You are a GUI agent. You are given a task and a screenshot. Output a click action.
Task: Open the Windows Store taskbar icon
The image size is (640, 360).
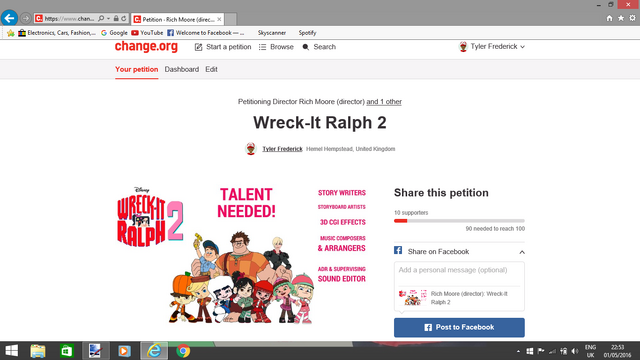(x=66, y=351)
